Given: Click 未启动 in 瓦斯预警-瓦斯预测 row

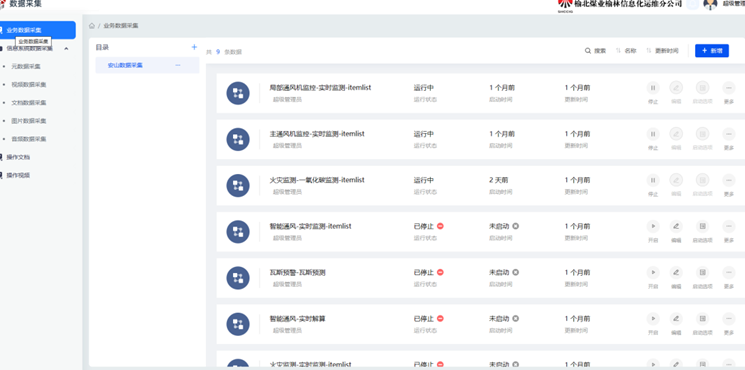Looking at the screenshot, I should 499,273.
